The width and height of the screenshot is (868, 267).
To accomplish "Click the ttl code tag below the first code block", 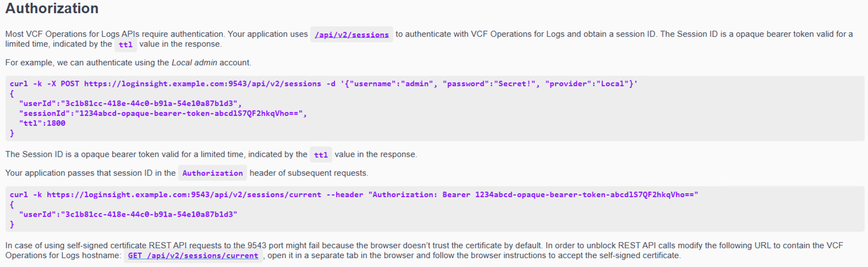I will pyautogui.click(x=321, y=155).
